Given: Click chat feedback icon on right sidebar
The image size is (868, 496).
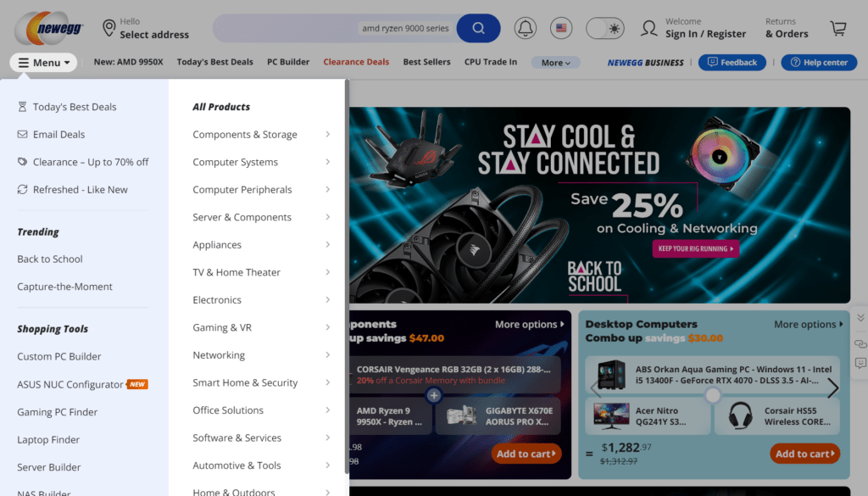Looking at the screenshot, I should [860, 363].
